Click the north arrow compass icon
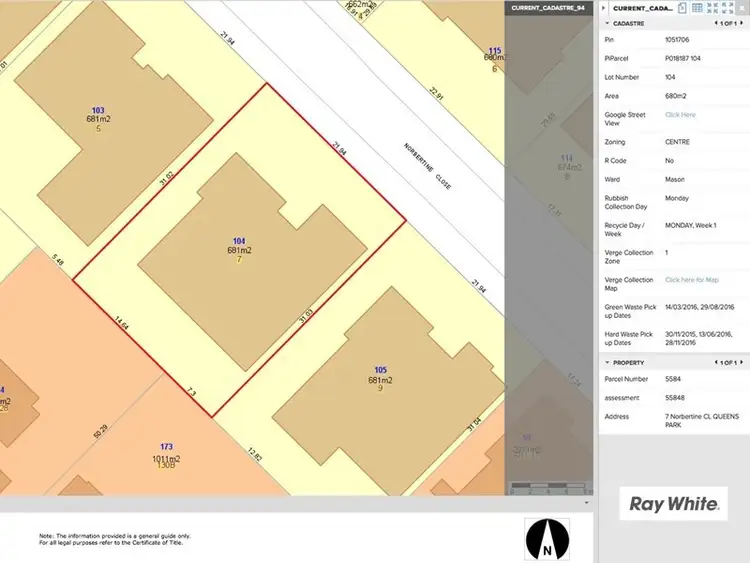The height and width of the screenshot is (563, 750). pyautogui.click(x=547, y=539)
